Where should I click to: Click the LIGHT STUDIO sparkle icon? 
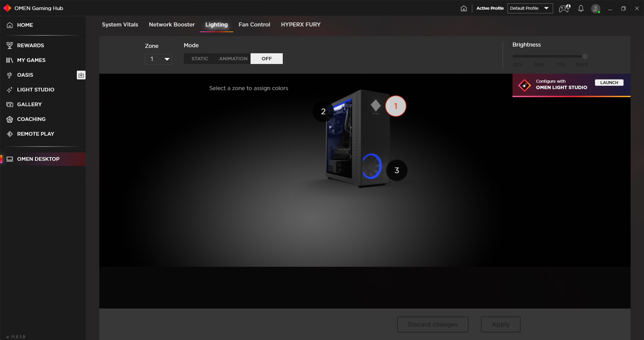10,90
